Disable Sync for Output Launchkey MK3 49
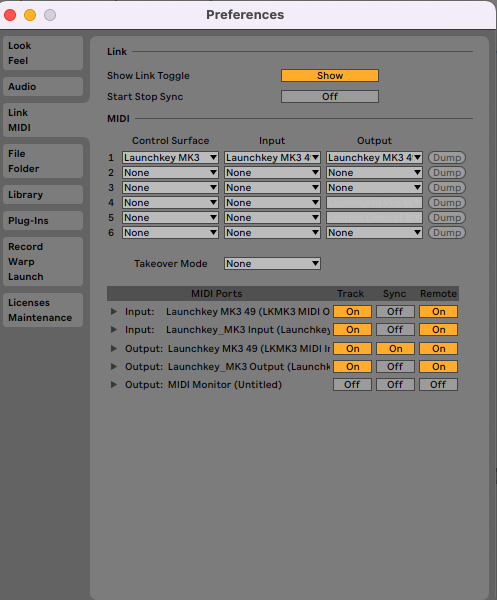 click(x=395, y=349)
